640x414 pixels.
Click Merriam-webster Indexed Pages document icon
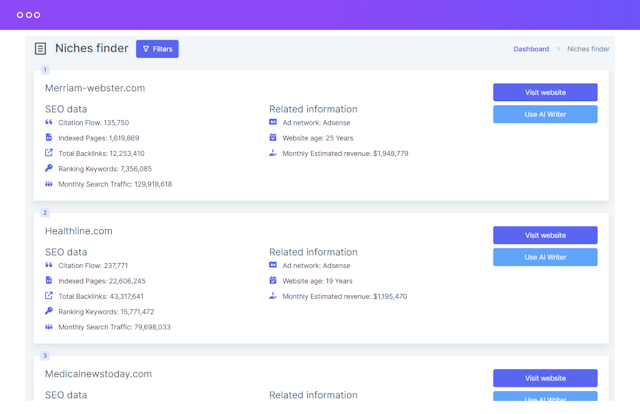coord(49,138)
